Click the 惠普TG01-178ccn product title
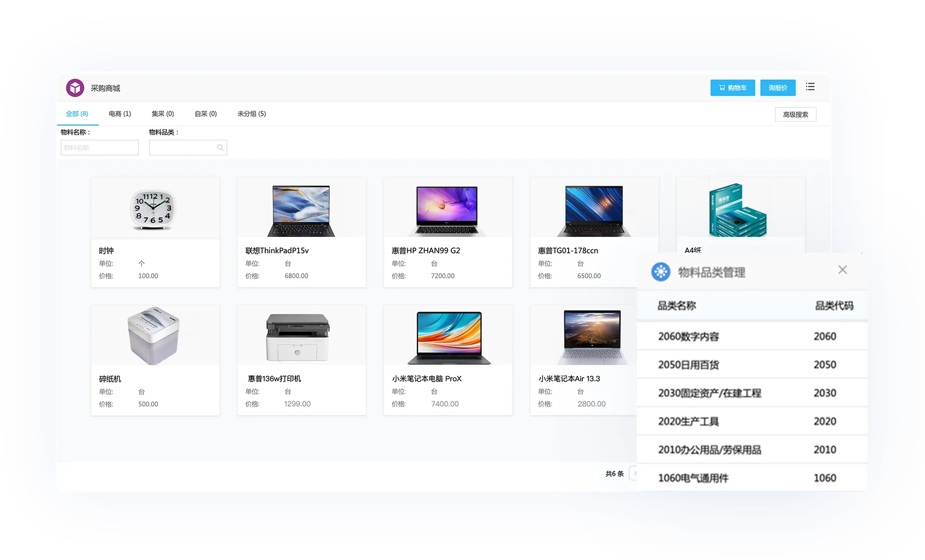This screenshot has height=560, width=925. 568,251
